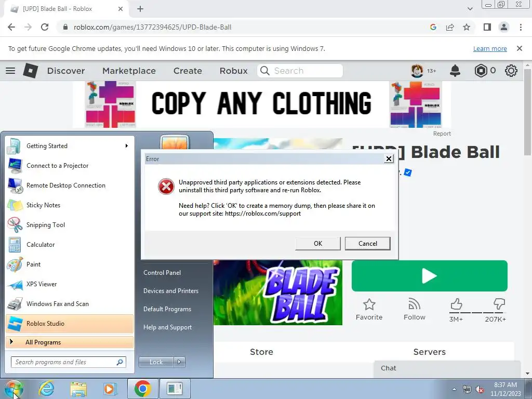Viewport: 532px width, 399px height.
Task: Click the Google icon in address bar
Action: pos(433,27)
